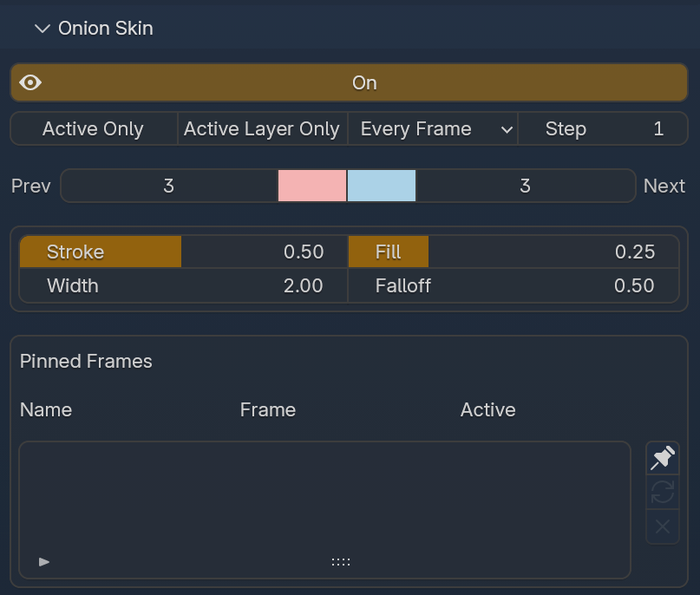Refresh the pinned frames list
Screen dimensions: 700x595
coord(662,493)
